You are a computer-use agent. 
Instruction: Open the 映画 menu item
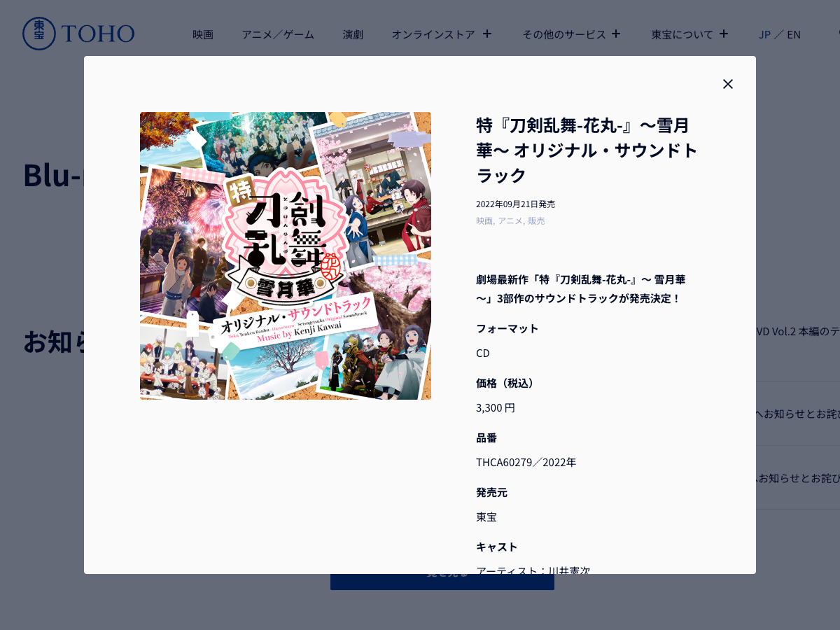click(203, 34)
